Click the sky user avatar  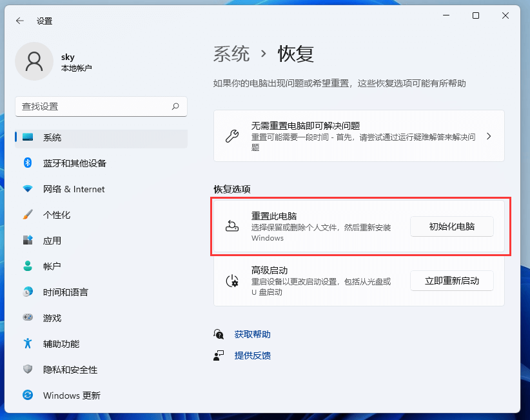[x=34, y=61]
